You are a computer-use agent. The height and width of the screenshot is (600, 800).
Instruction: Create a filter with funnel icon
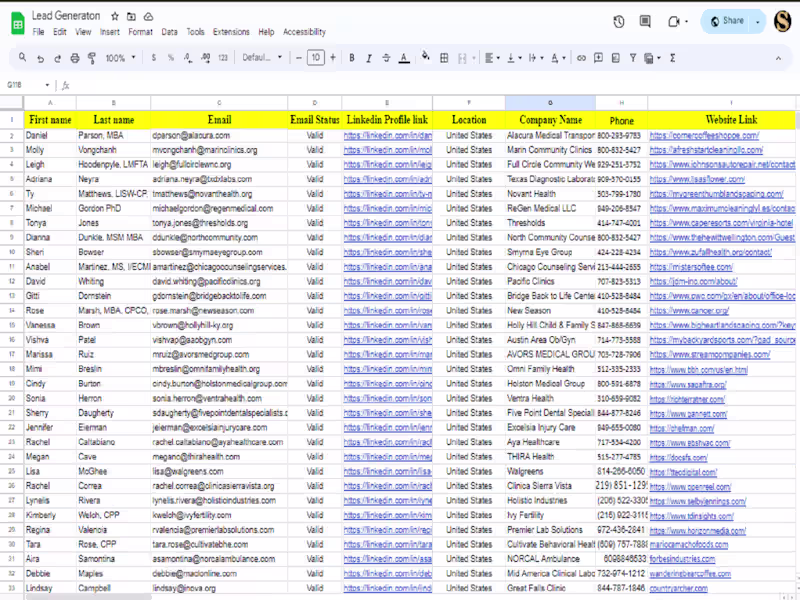pos(632,58)
